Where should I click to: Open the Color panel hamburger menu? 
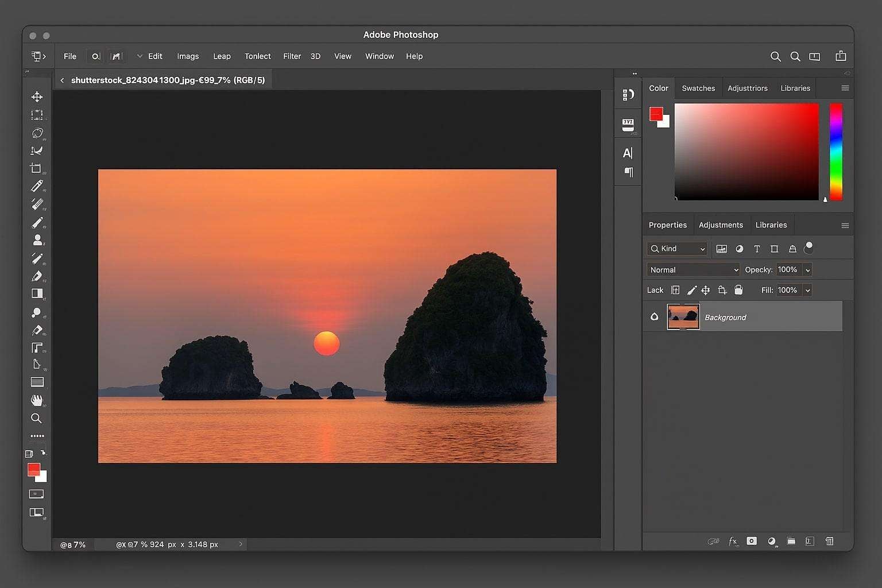coord(845,88)
